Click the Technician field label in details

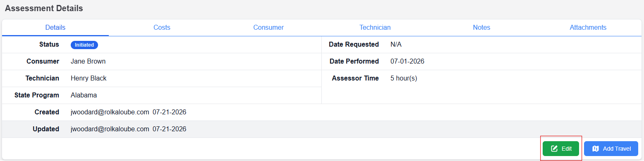click(42, 78)
